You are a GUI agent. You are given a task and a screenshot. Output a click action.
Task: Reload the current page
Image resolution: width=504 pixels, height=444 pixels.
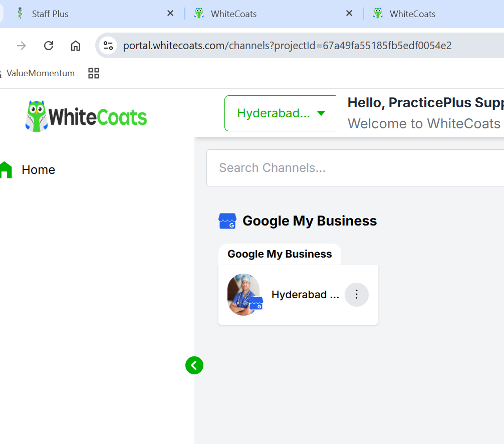click(x=49, y=46)
